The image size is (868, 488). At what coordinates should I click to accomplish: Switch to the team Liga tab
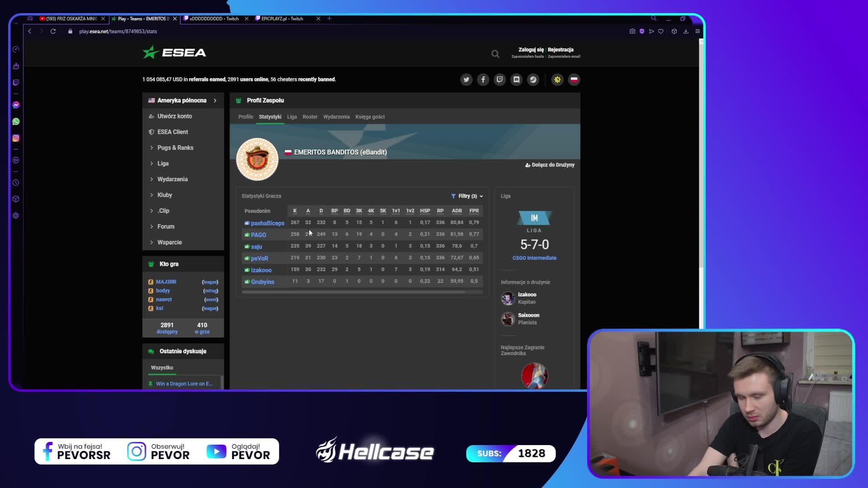292,117
